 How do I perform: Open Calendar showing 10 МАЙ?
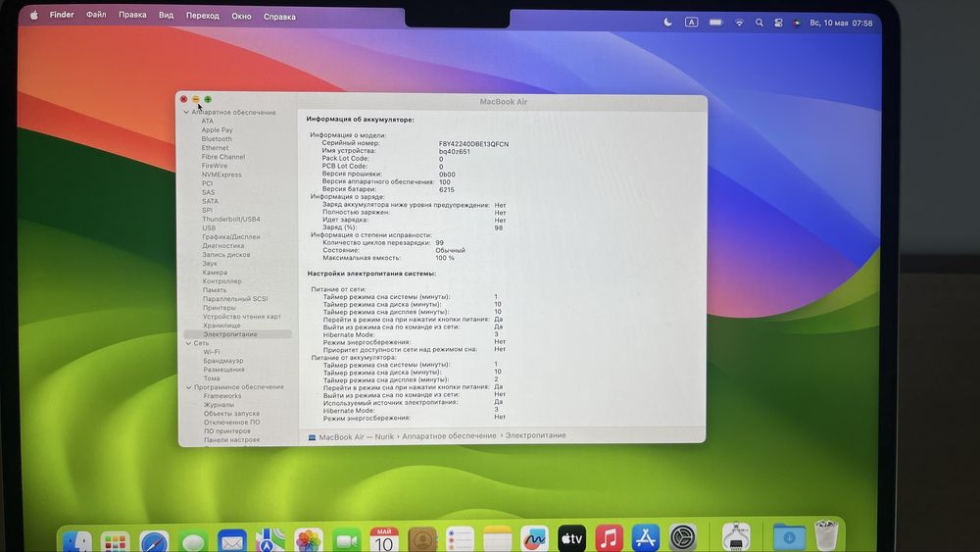click(384, 539)
